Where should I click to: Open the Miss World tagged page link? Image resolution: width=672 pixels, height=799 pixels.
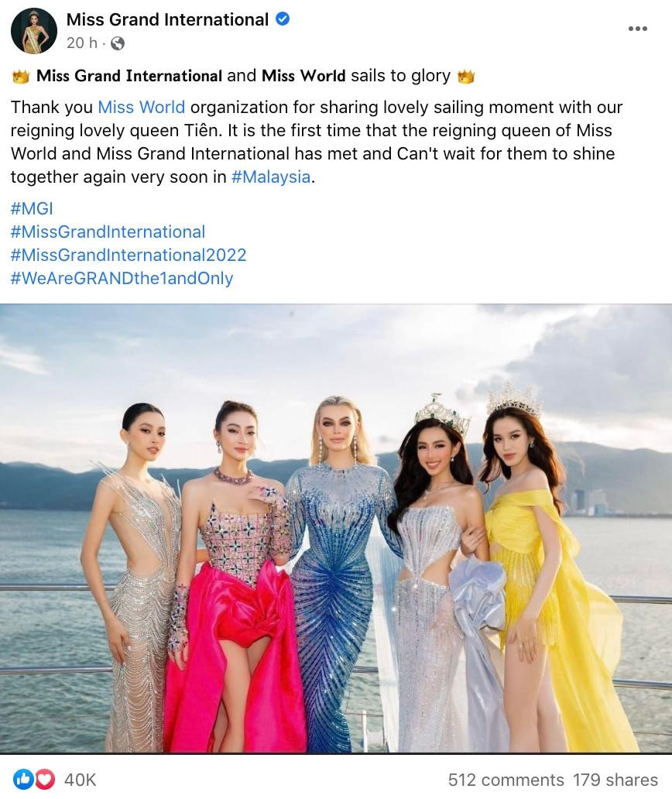point(141,107)
